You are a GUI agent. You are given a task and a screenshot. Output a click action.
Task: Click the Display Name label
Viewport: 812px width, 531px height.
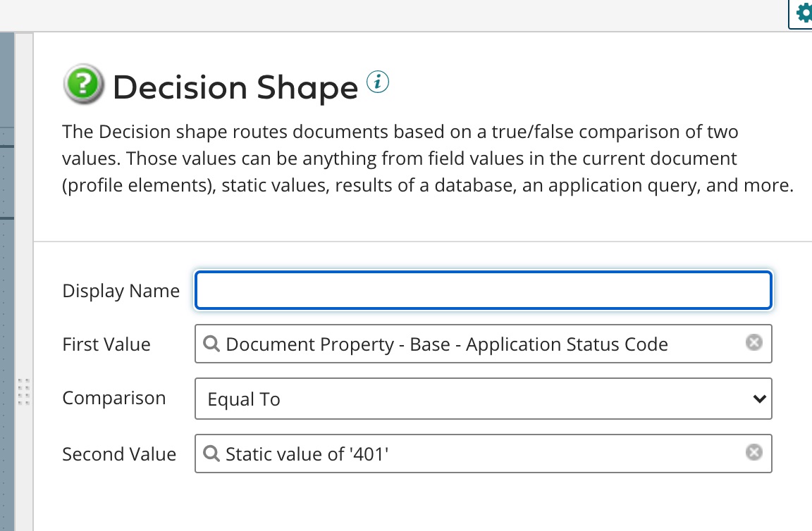pyautogui.click(x=121, y=290)
